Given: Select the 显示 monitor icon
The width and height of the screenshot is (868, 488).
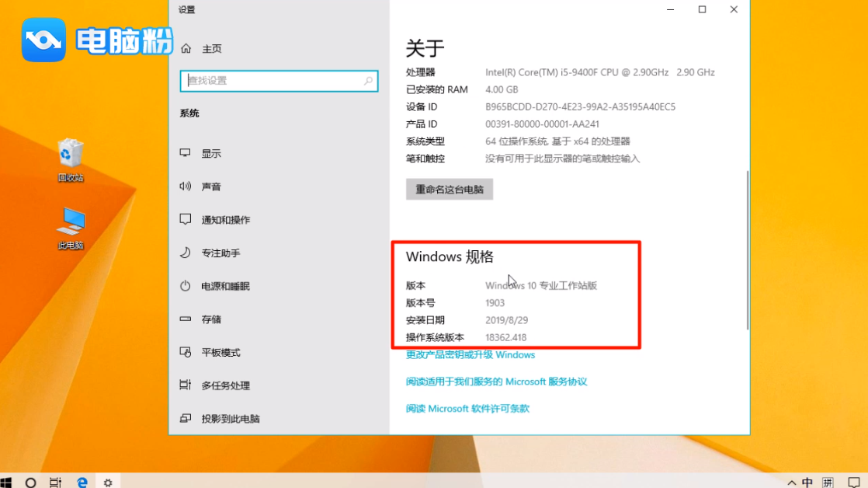Looking at the screenshot, I should point(186,153).
